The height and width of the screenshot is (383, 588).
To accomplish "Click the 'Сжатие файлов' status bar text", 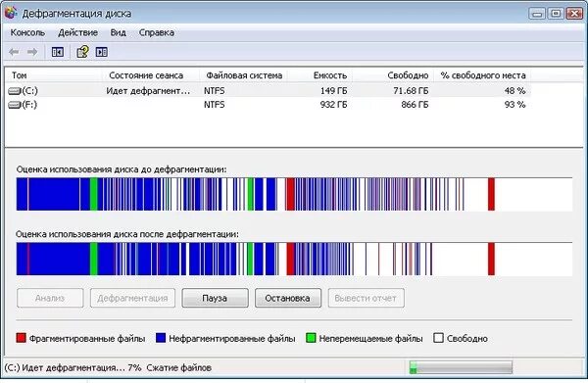I will tap(179, 367).
